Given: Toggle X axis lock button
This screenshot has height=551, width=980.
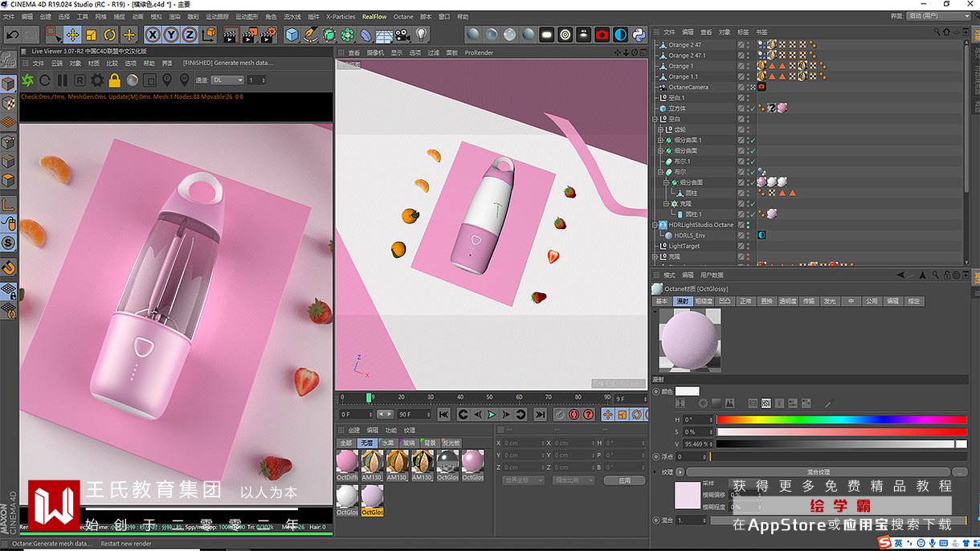Looking at the screenshot, I should pos(153,35).
